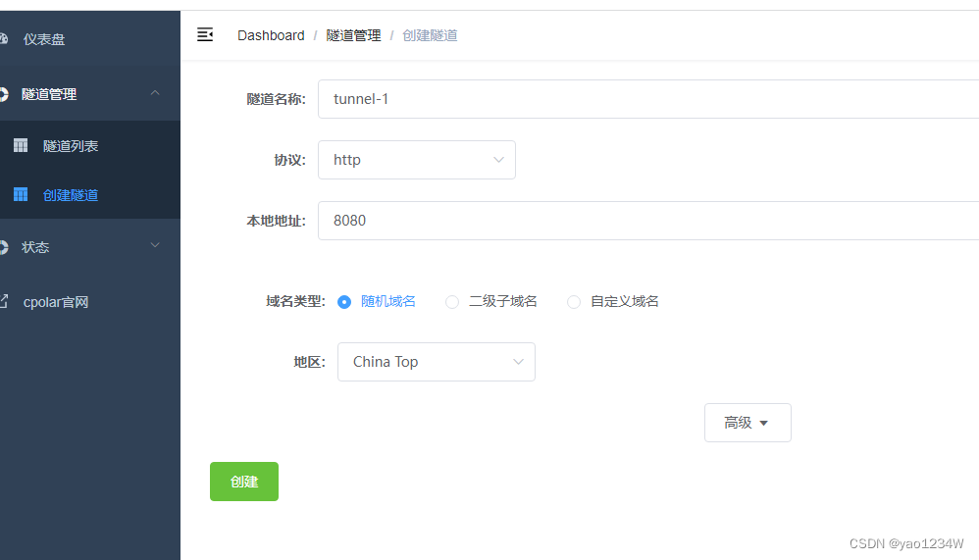The height and width of the screenshot is (560, 979).
Task: Open the 协议 http dropdown
Action: coord(417,160)
